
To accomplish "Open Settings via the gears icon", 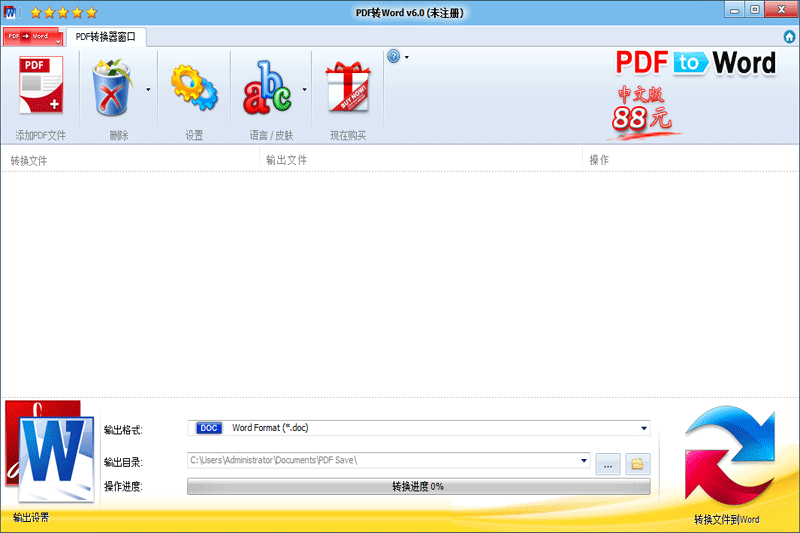I will point(193,88).
